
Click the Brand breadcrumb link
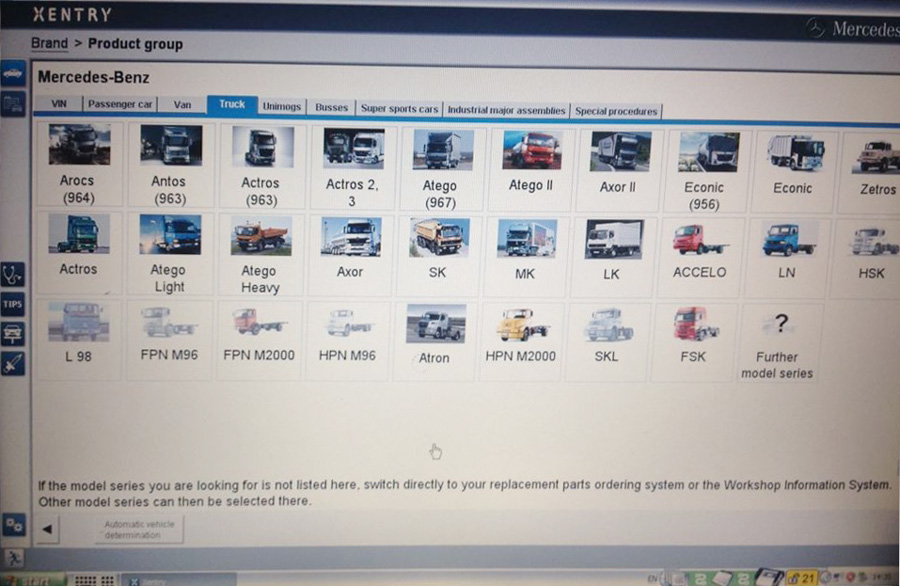pos(49,44)
